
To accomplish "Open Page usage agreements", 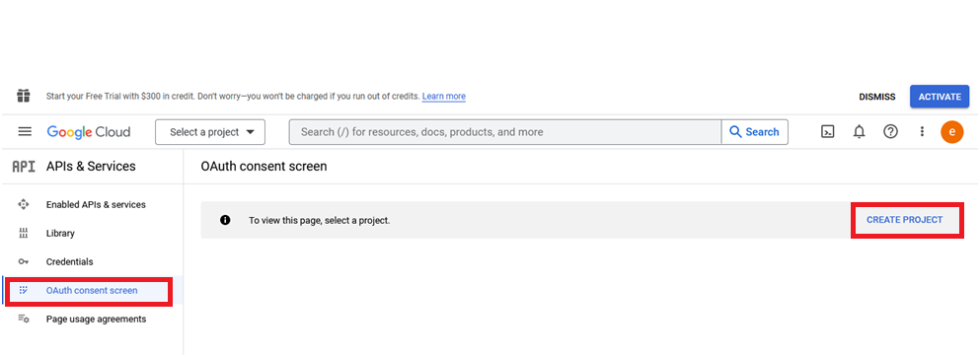I will [97, 319].
